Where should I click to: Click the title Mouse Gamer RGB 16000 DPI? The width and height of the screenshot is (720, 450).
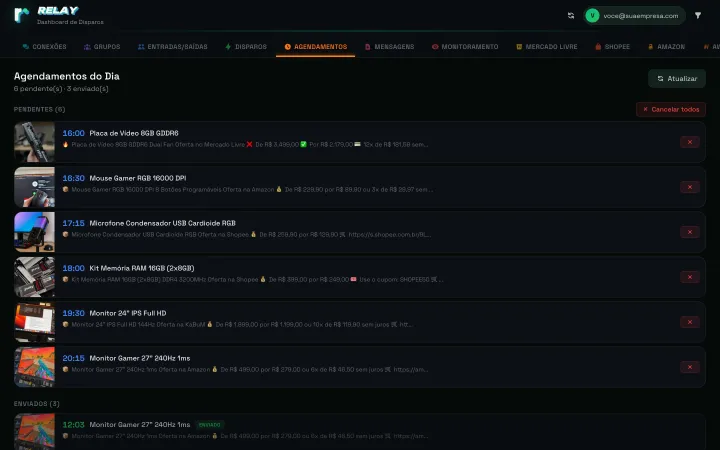138,178
